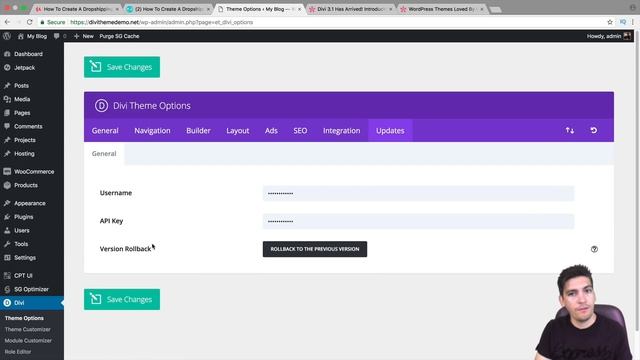Click the bottom Save Changes button

click(122, 299)
